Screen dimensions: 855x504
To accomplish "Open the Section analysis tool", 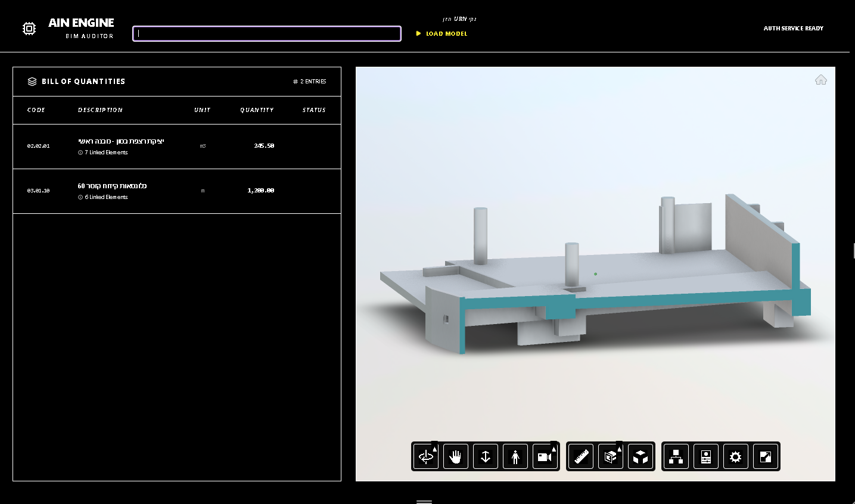I will point(610,456).
